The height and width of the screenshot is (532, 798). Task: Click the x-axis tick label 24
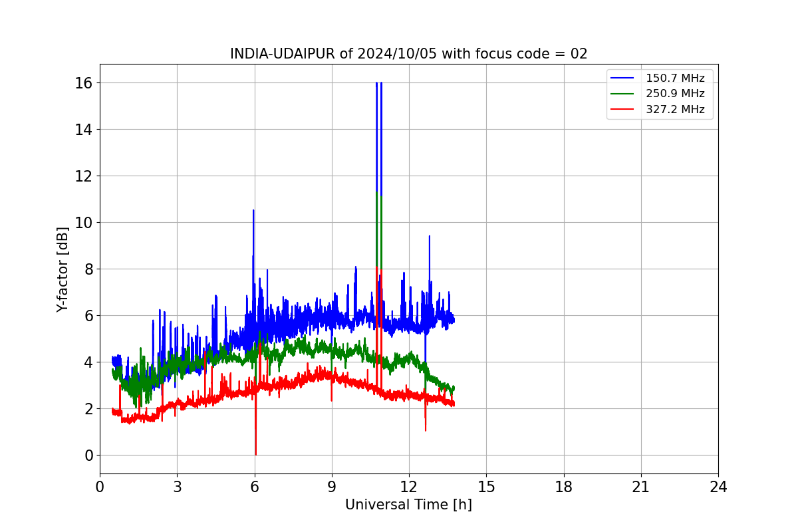[x=718, y=487]
